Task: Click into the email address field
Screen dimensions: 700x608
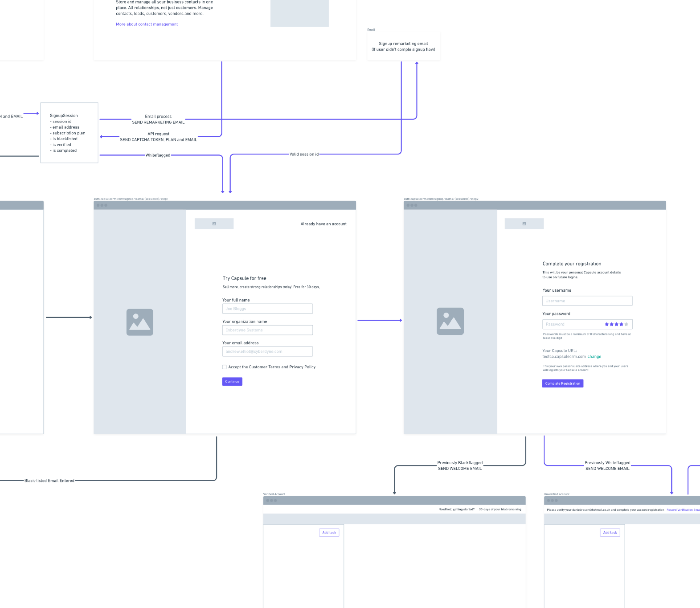Action: pos(267,351)
